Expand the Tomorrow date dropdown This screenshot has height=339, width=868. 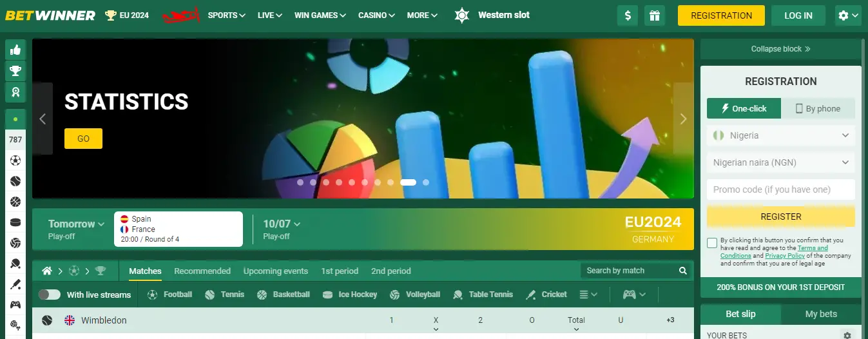76,224
